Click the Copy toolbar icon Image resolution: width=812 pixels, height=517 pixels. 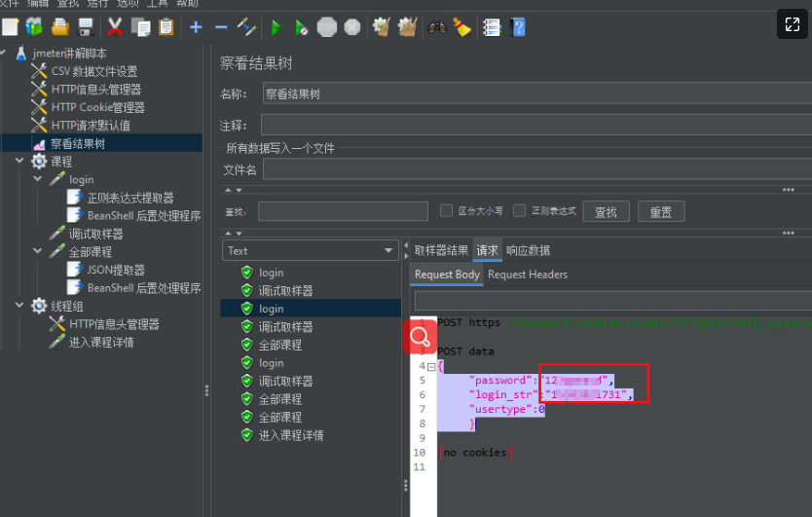pos(140,27)
